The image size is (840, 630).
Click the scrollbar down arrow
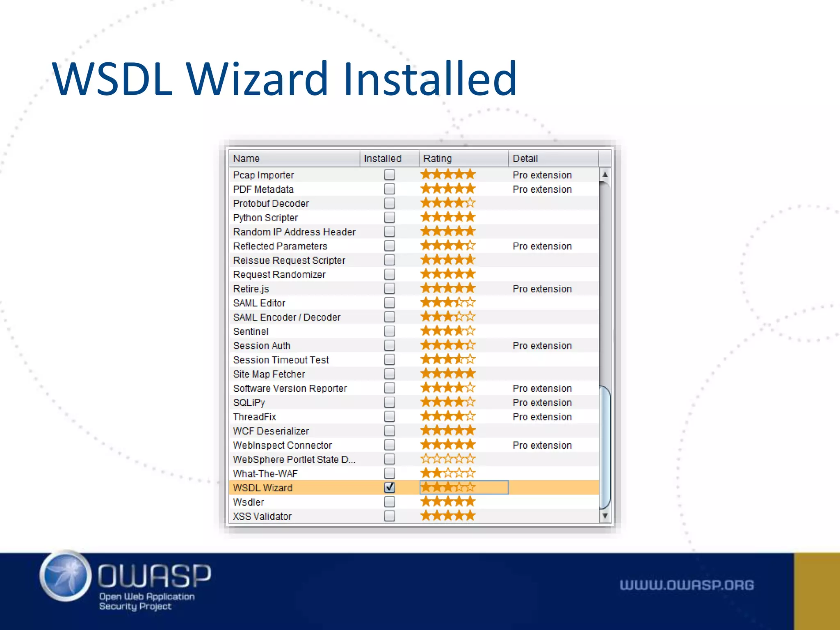[x=605, y=516]
